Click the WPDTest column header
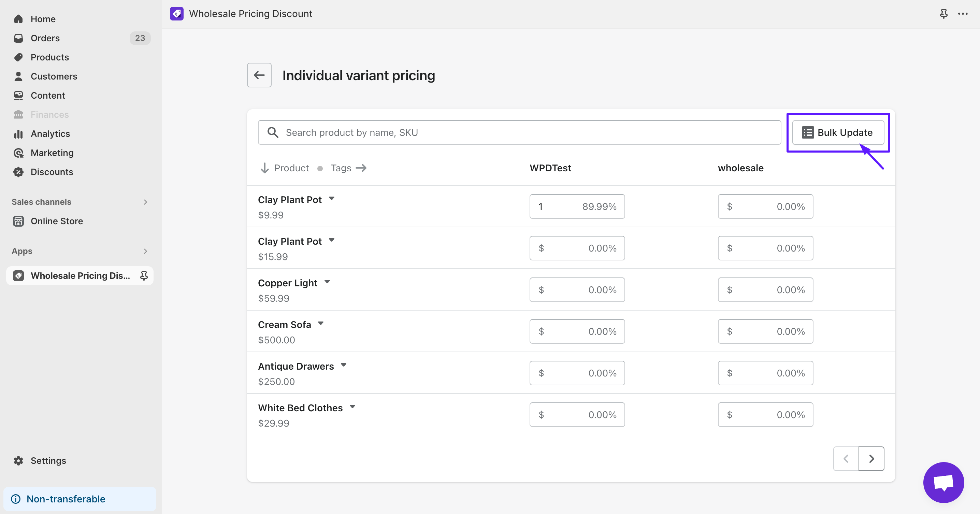This screenshot has height=514, width=980. (x=550, y=168)
